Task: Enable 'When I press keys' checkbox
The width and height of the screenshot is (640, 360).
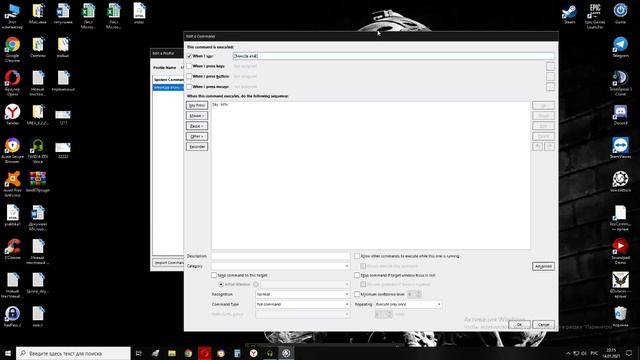Action: pos(189,66)
